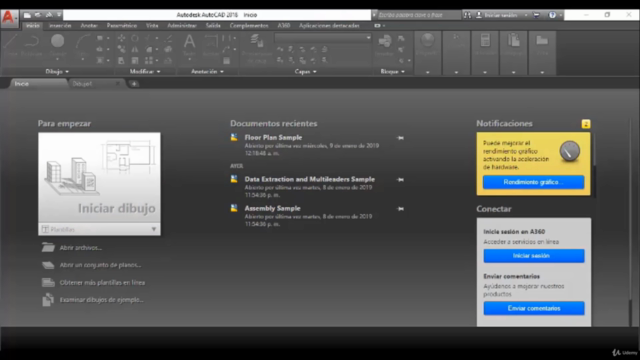Switch to the Anotar ribbon tab
The width and height of the screenshot is (640, 360).
pyautogui.click(x=89, y=25)
